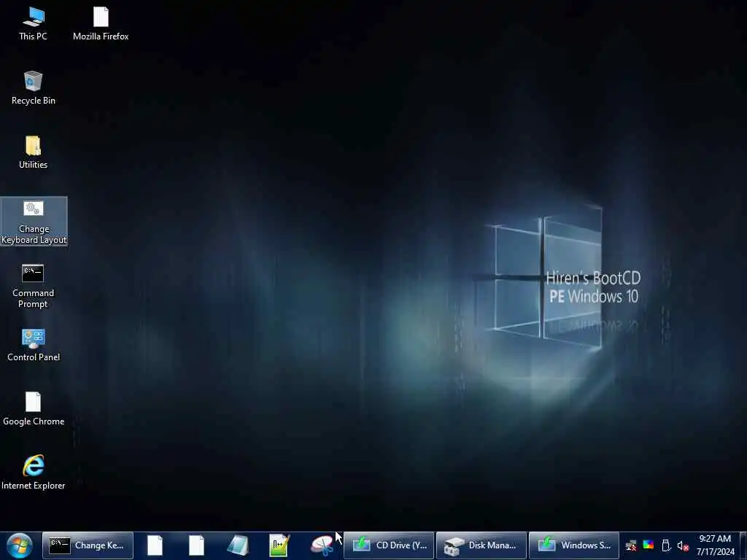Open the Start menu orb

click(20, 545)
